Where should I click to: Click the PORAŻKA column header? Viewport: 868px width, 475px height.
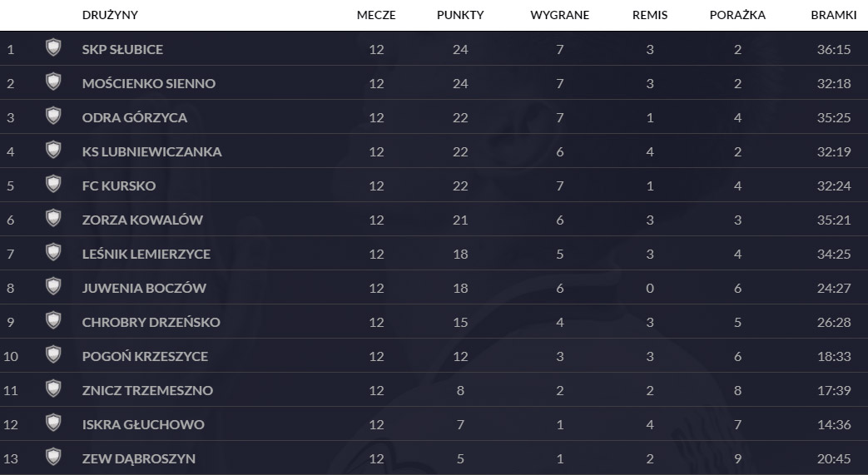[x=737, y=15]
